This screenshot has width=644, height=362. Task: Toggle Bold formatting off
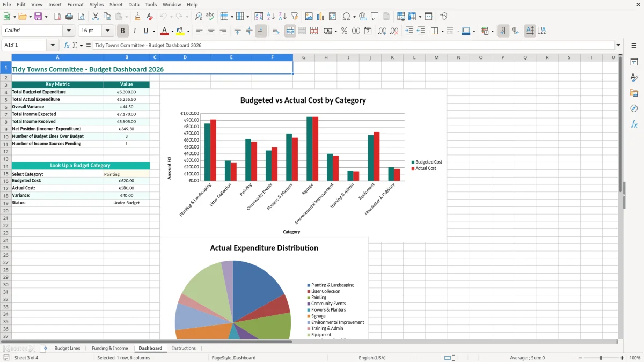tap(122, 31)
